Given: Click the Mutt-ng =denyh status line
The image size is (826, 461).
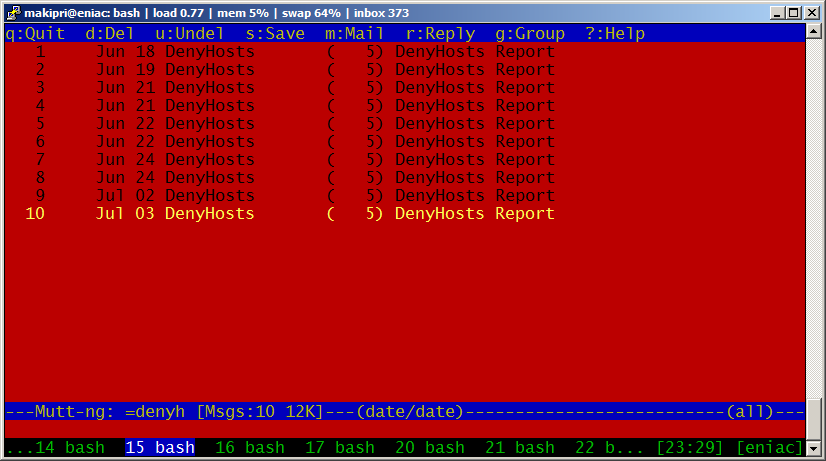Looking at the screenshot, I should click(x=405, y=411).
